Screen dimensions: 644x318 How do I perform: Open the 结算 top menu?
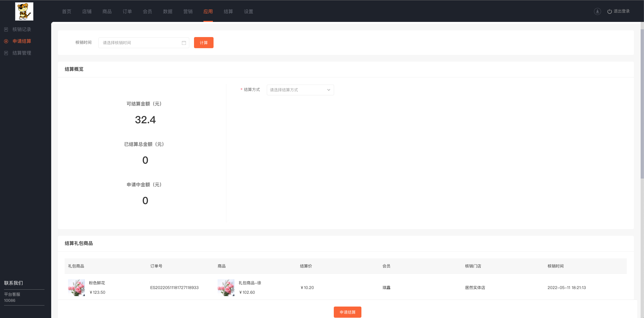[x=228, y=11]
